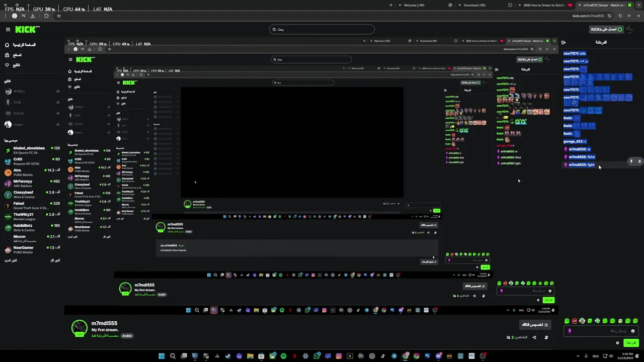This screenshot has height=362, width=644.
Task: Open the Classybeef recommended channel
Action: 32,195
